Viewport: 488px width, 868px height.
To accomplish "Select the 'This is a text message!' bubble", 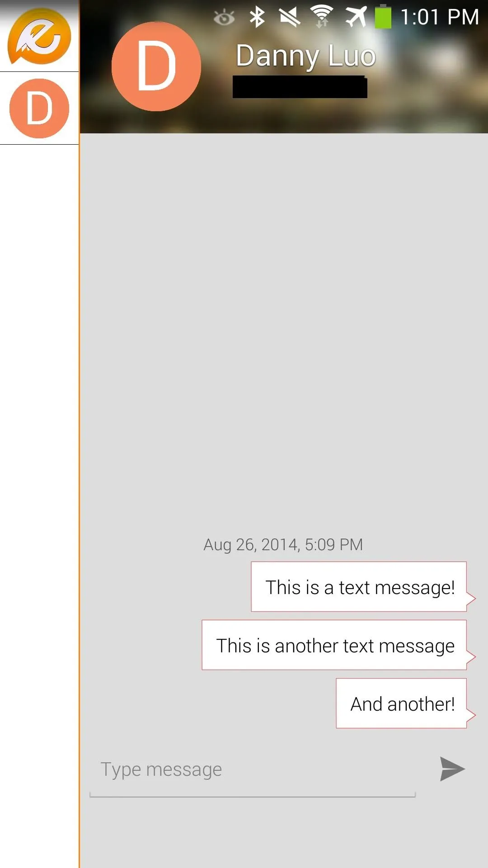I will click(x=359, y=587).
